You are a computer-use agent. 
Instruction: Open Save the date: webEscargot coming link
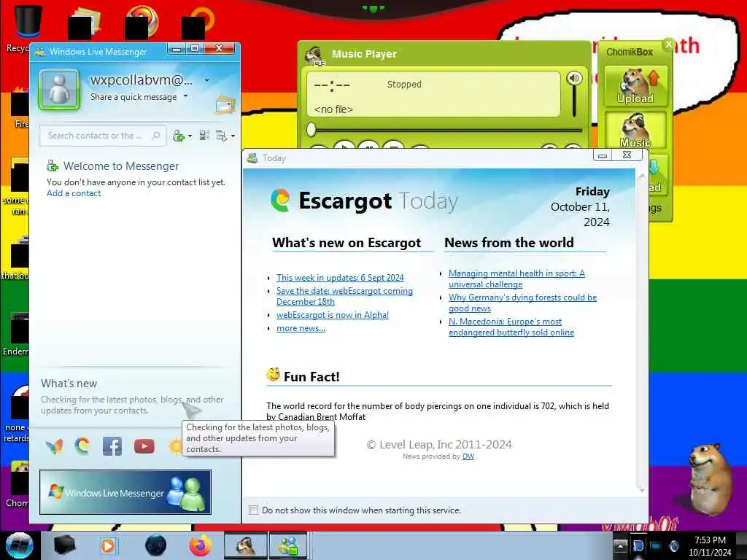click(344, 296)
